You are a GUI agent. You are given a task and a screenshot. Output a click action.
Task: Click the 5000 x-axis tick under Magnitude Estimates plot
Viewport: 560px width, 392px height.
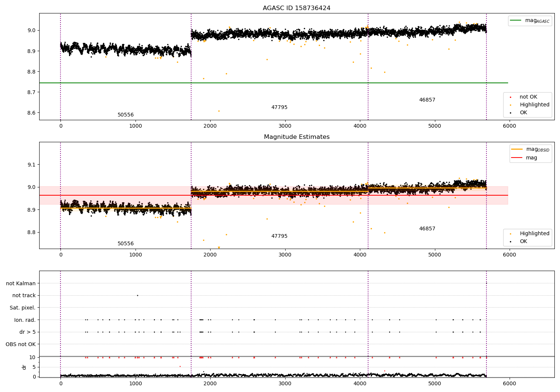(x=435, y=255)
